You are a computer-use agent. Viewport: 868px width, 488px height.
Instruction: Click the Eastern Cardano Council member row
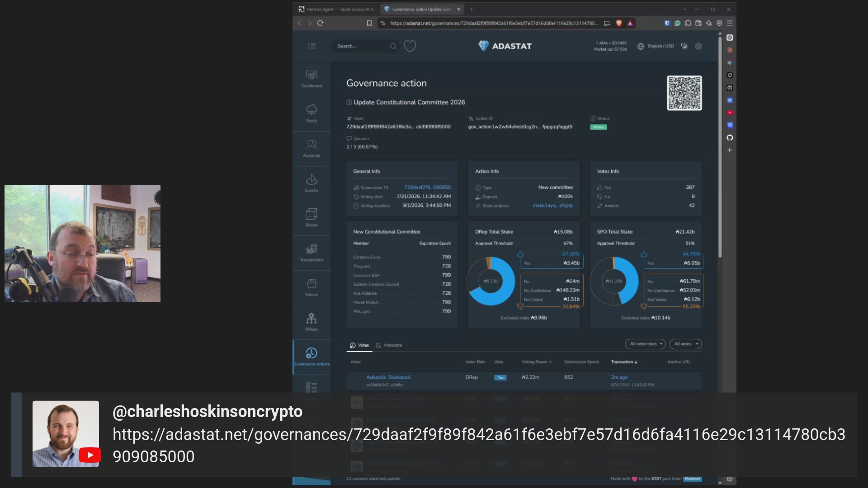402,284
